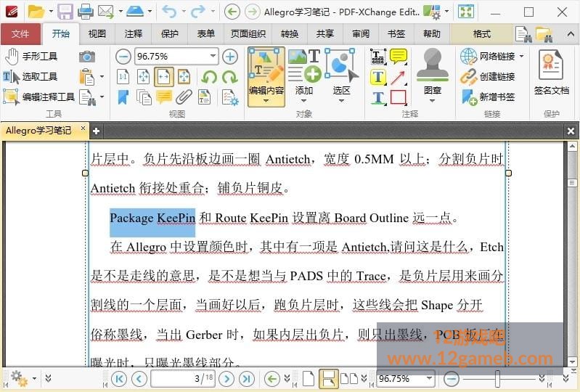
Task: Open the content pane icon
Action: [x=204, y=97]
